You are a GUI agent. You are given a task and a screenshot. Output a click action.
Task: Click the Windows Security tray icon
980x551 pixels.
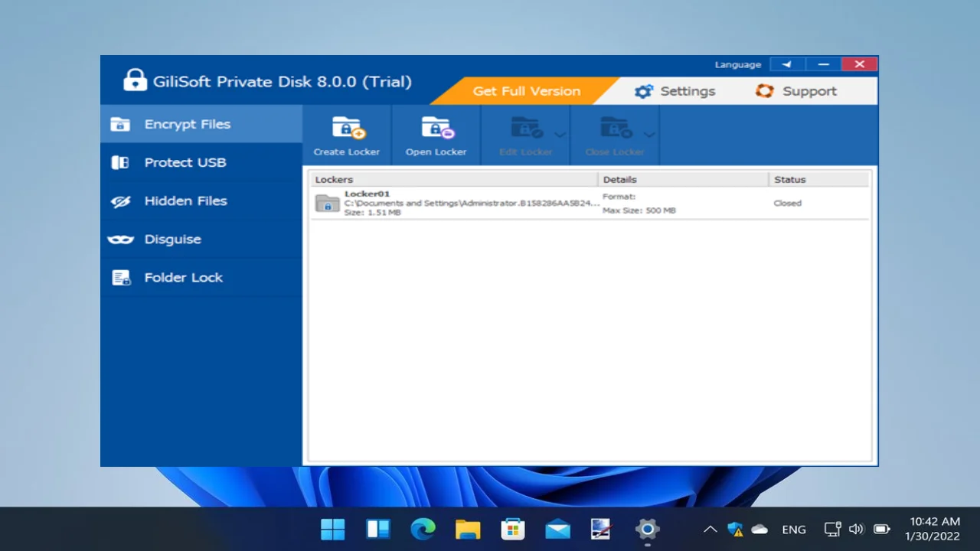tap(735, 529)
